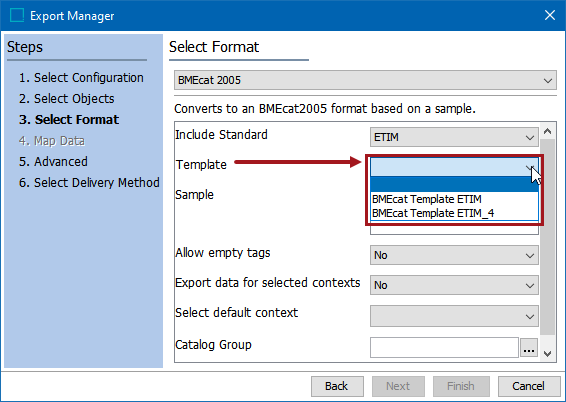Click the Export Manager window icon

coord(17,16)
